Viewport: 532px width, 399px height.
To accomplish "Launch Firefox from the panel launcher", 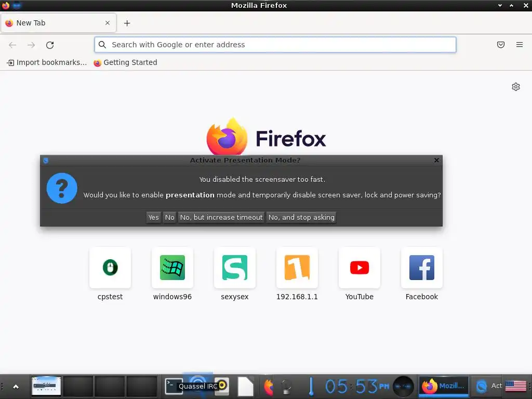I will (269, 387).
